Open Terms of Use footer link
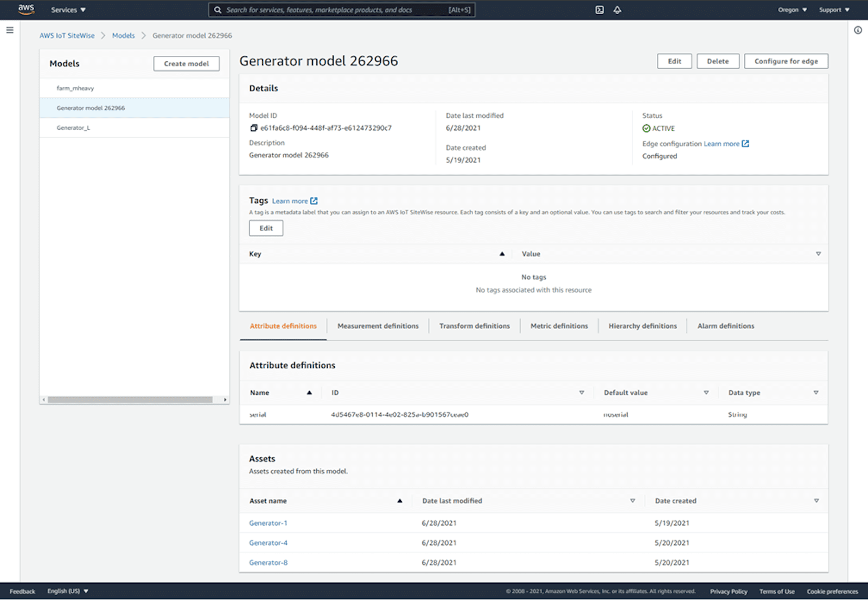The image size is (868, 600). [777, 591]
